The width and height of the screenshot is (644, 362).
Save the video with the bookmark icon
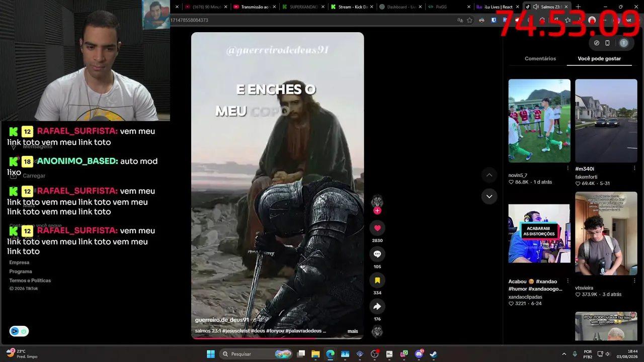click(x=377, y=280)
